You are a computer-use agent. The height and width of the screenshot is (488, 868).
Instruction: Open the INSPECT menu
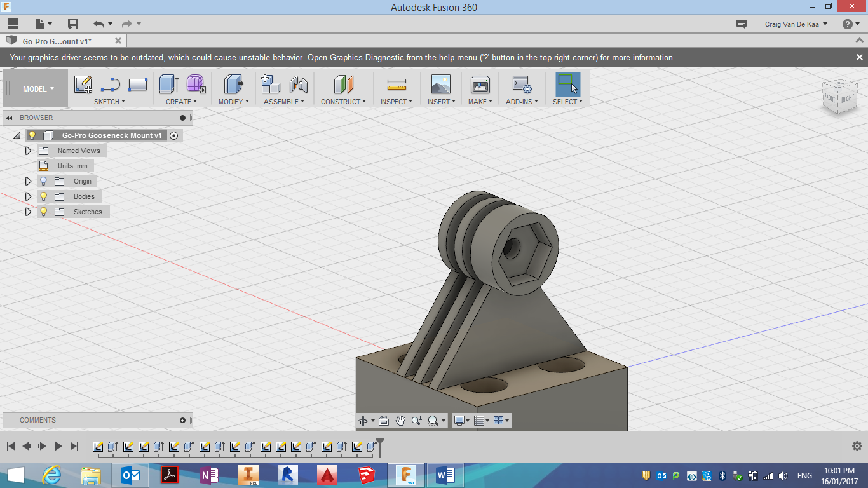tap(397, 102)
